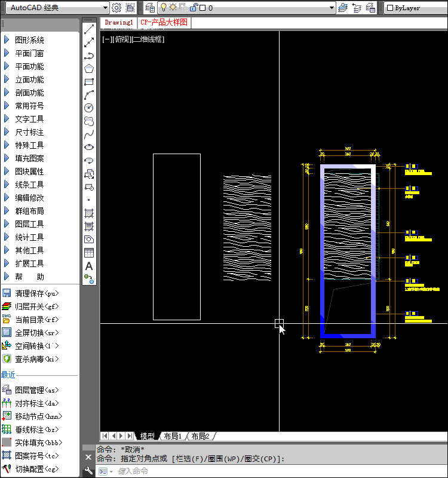Viewport: 448px width, 478px height.
Task: Select the Line draw tool
Action: tap(89, 29)
